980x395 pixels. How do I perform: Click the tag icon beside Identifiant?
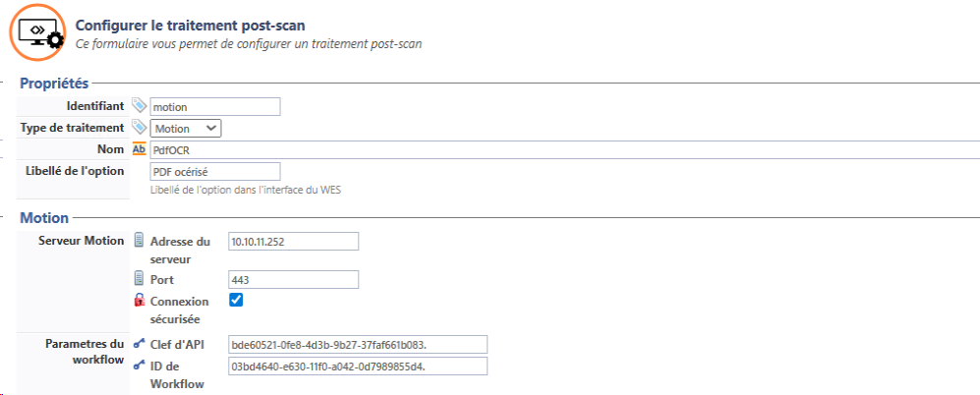tap(139, 106)
